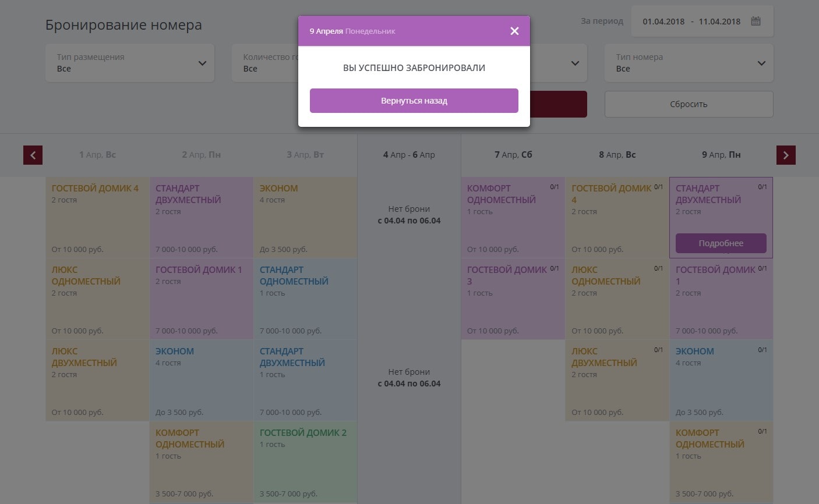
Task: Select Гостевой домик 1 card on 9 Апр
Action: click(x=721, y=299)
